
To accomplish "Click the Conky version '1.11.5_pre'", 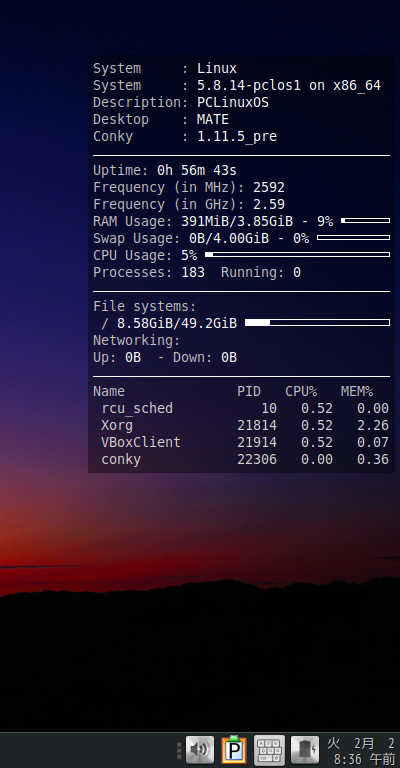I will [237, 137].
